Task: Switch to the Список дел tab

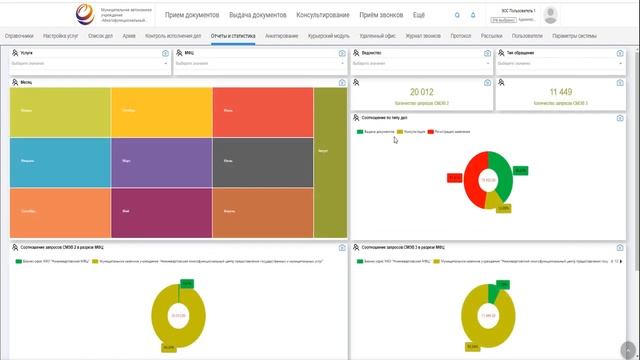Action: click(100, 36)
